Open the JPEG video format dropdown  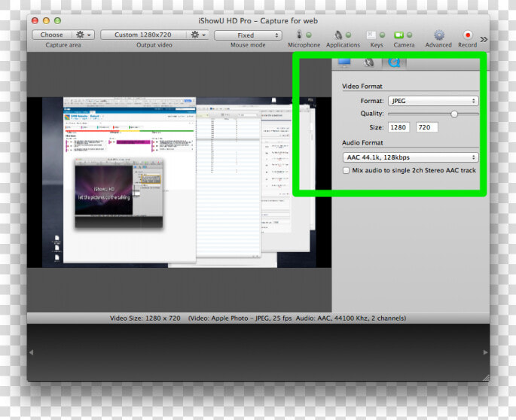tap(433, 101)
